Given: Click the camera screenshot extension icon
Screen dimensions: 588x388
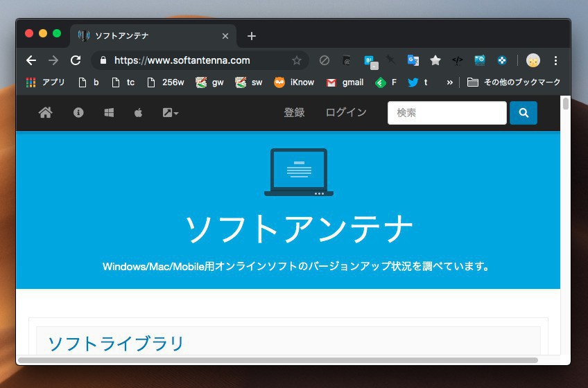Looking at the screenshot, I should click(x=480, y=60).
